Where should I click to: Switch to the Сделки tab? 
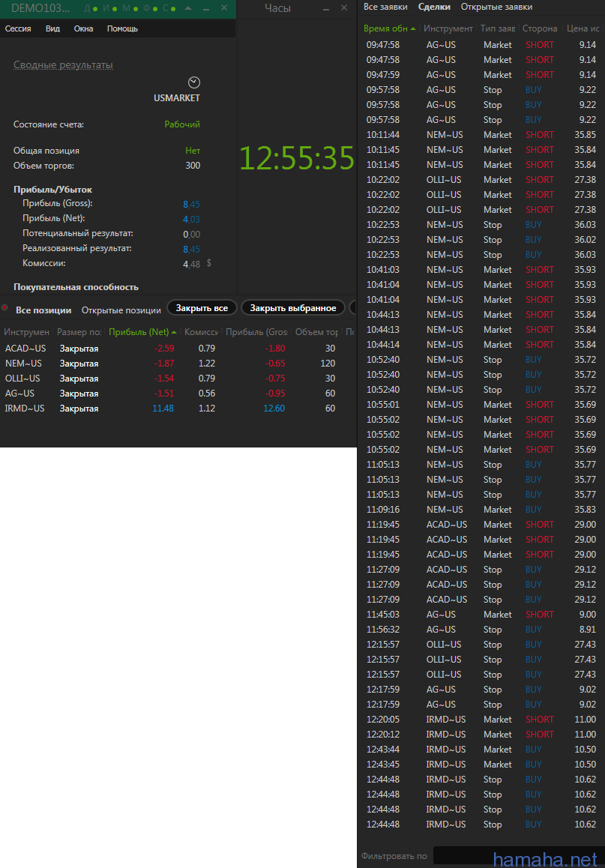coord(434,7)
